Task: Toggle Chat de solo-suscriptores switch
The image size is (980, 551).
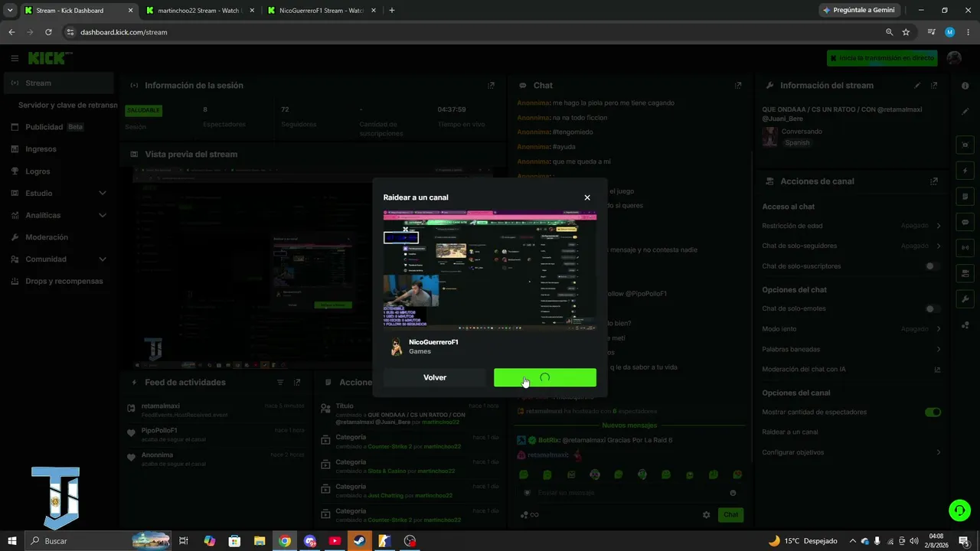Action: coord(933,266)
